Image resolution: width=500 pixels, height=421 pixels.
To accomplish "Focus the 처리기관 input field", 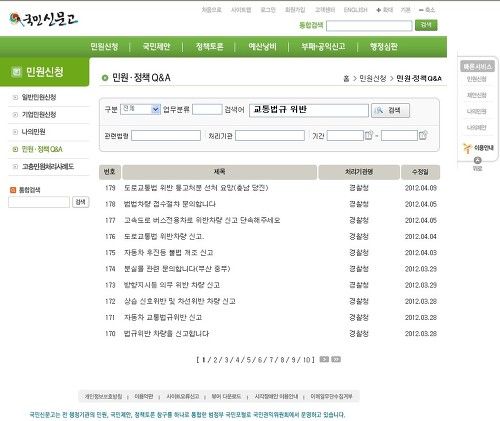I will [x=270, y=136].
